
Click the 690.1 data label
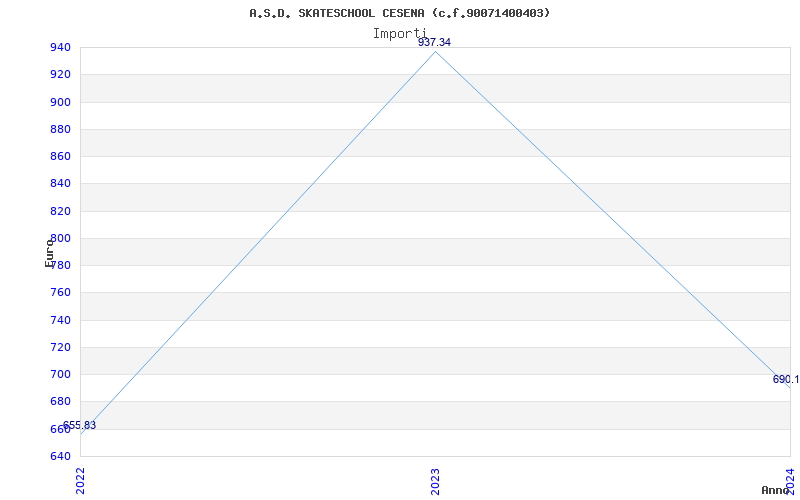(x=786, y=379)
